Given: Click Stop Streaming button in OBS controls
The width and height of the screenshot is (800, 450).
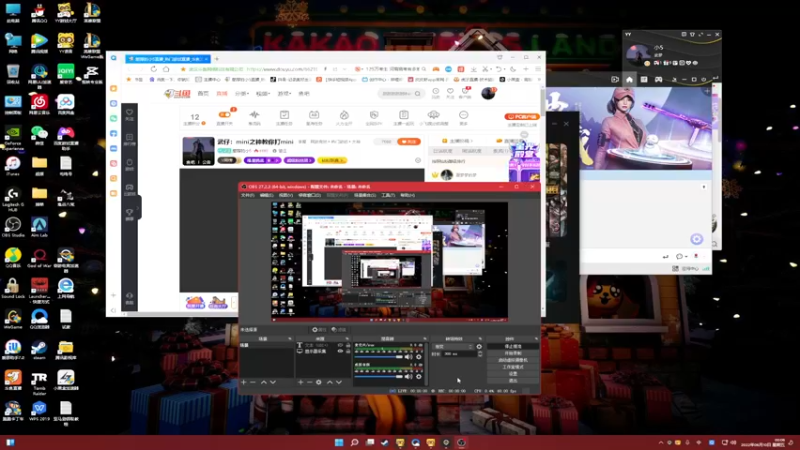Looking at the screenshot, I should [513, 346].
